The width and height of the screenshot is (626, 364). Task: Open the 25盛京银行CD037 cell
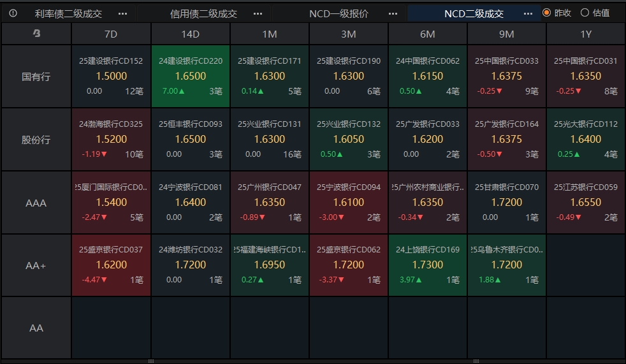click(111, 265)
